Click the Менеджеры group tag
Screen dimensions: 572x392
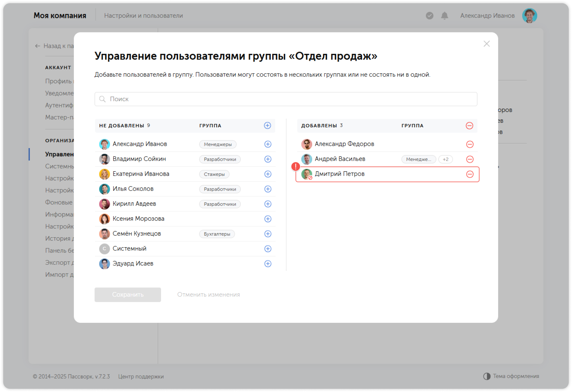(x=218, y=144)
